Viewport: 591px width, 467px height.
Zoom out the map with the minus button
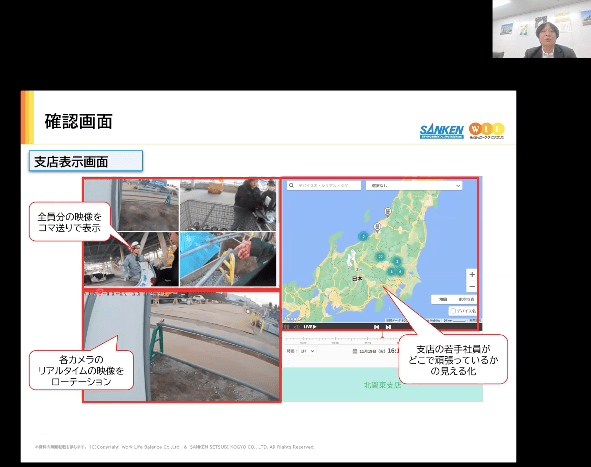[x=472, y=287]
